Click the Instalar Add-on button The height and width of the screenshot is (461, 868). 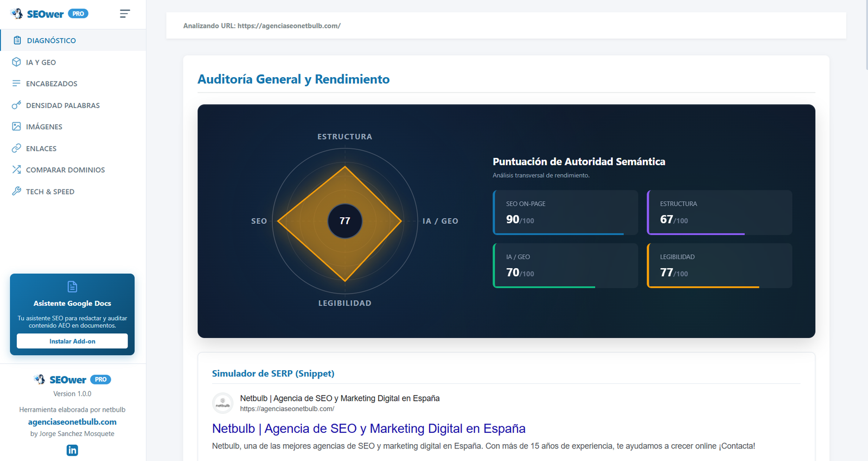(72, 341)
